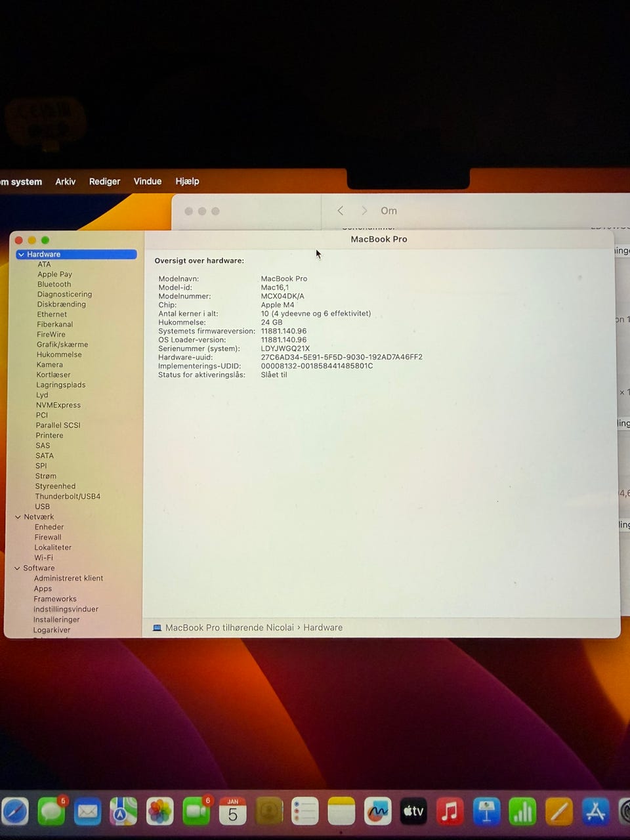Collapse the Hardware section in sidebar
The height and width of the screenshot is (840, 630).
(21, 255)
